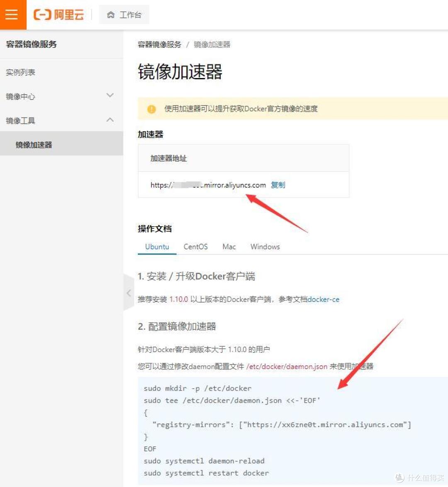Click the 容器镜像服务 sidebar title
448x487 pixels.
tap(32, 44)
